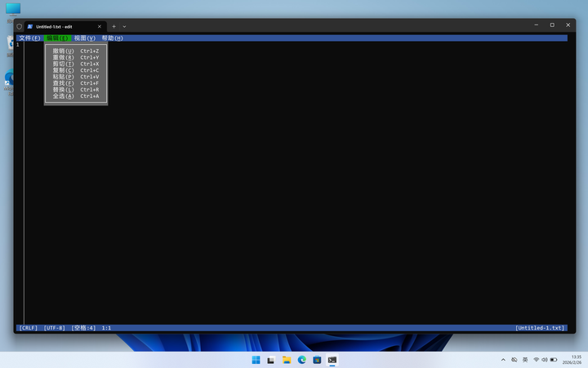Switch the 英 input method indicator

tap(525, 360)
